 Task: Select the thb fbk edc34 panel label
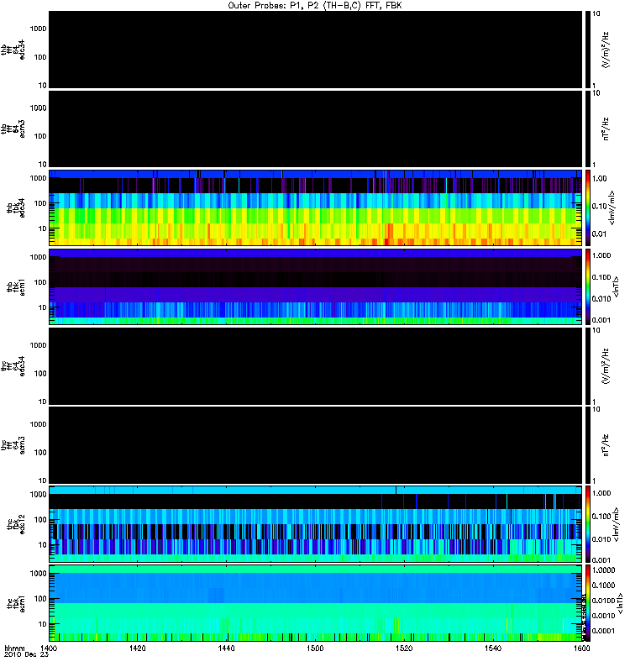coord(16,207)
